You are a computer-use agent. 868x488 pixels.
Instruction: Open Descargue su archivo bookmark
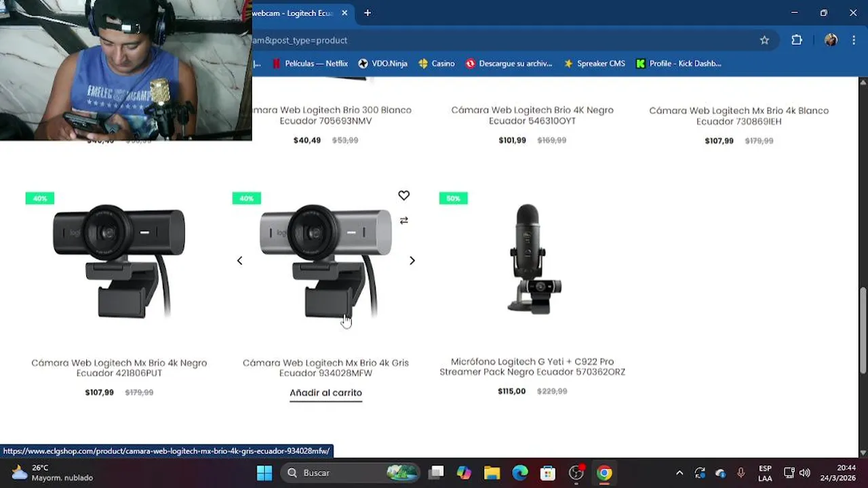point(509,64)
